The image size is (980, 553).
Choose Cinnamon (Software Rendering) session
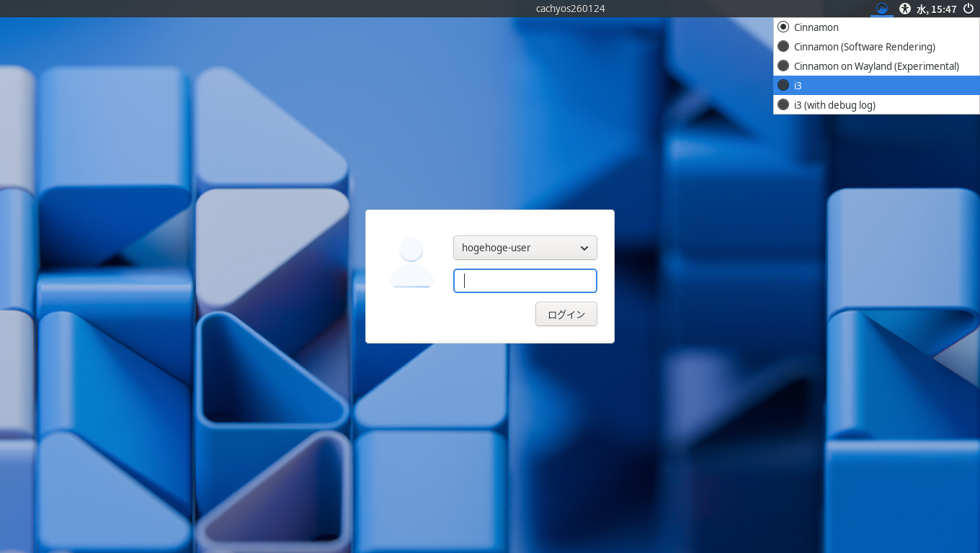tap(876, 47)
